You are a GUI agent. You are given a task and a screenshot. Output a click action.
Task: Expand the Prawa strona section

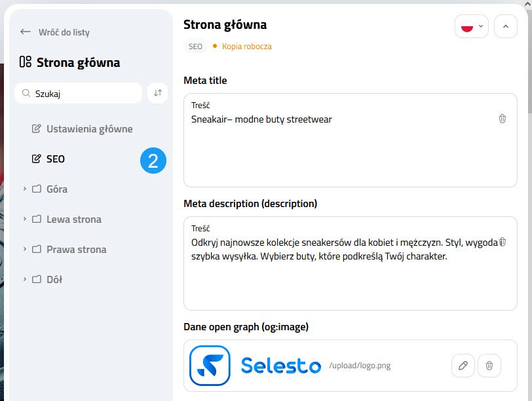point(24,249)
